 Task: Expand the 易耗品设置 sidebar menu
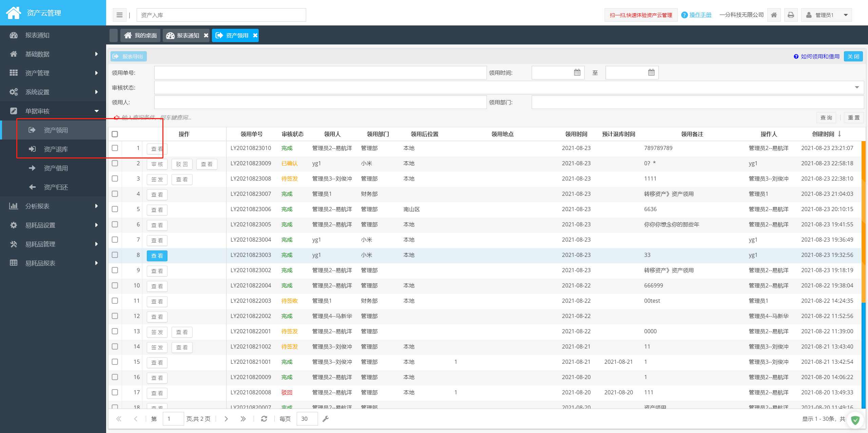click(53, 225)
